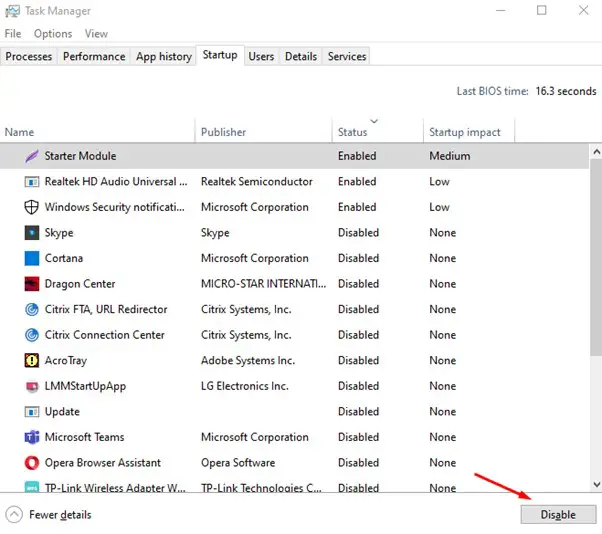Sort by the Name column header
The height and width of the screenshot is (534, 602).
point(98,132)
